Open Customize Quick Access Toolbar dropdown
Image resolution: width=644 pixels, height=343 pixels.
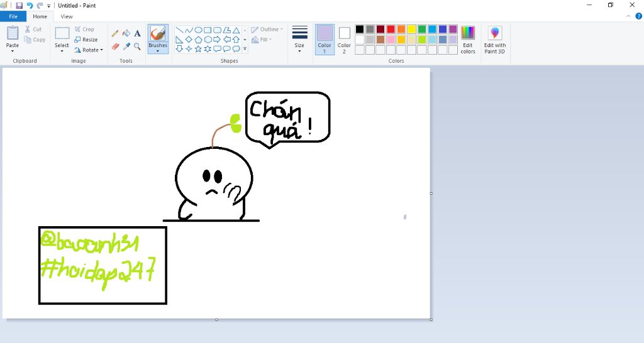coord(48,6)
